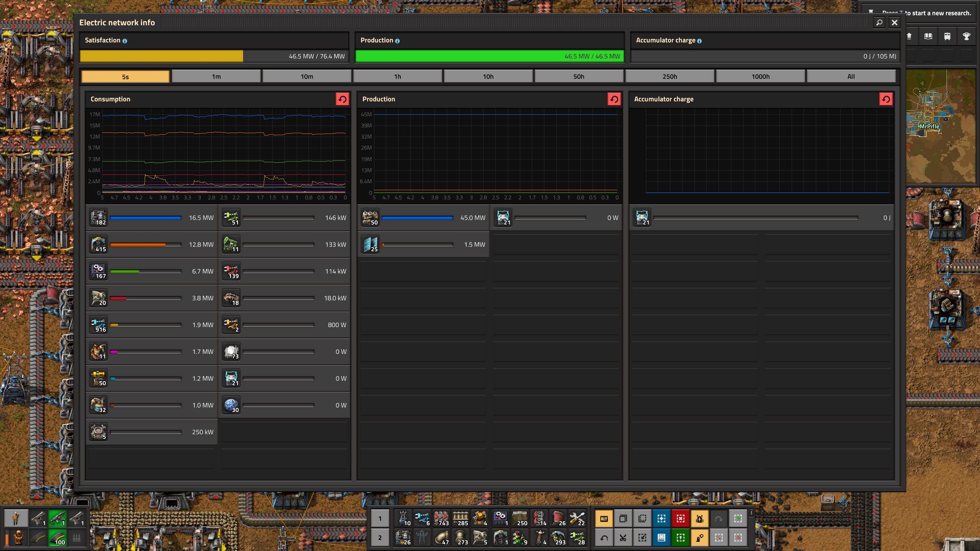Image resolution: width=980 pixels, height=551 pixels.
Task: Switch to the 1m time range
Action: point(216,77)
